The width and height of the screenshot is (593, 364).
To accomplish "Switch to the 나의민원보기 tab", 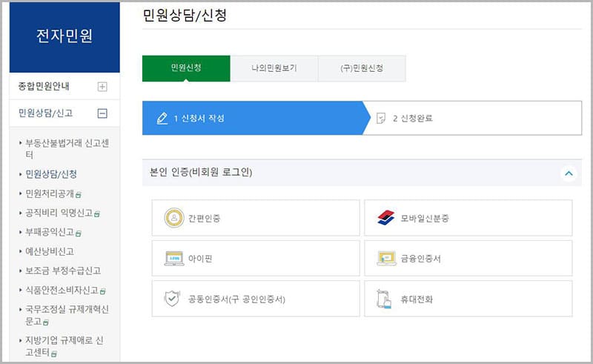I will pyautogui.click(x=274, y=68).
